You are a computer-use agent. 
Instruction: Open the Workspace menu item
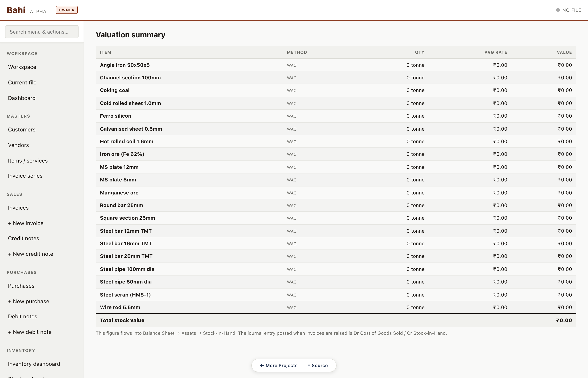pyautogui.click(x=22, y=67)
